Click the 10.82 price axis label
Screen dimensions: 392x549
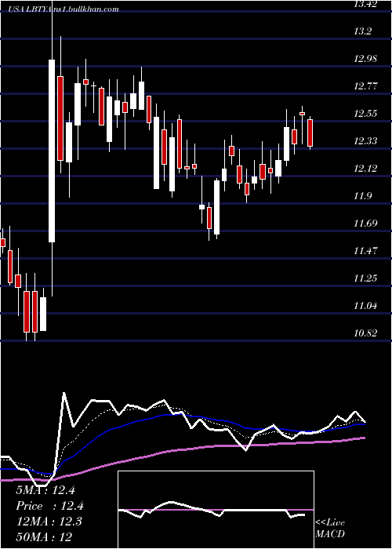pos(365,333)
